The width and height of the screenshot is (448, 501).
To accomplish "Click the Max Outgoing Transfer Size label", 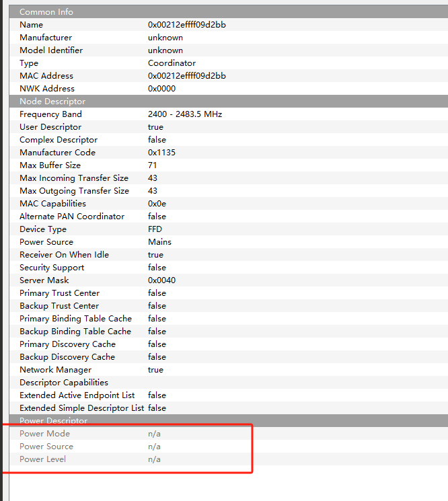I will point(74,191).
